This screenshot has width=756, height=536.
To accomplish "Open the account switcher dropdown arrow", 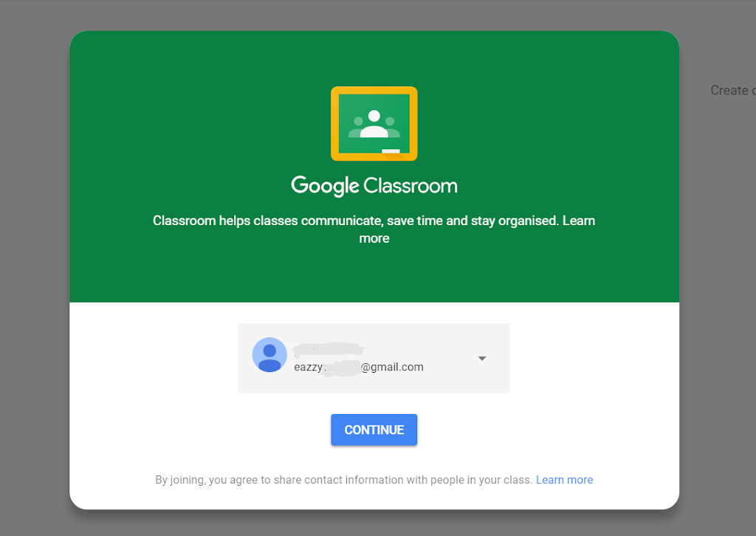I will (x=481, y=358).
